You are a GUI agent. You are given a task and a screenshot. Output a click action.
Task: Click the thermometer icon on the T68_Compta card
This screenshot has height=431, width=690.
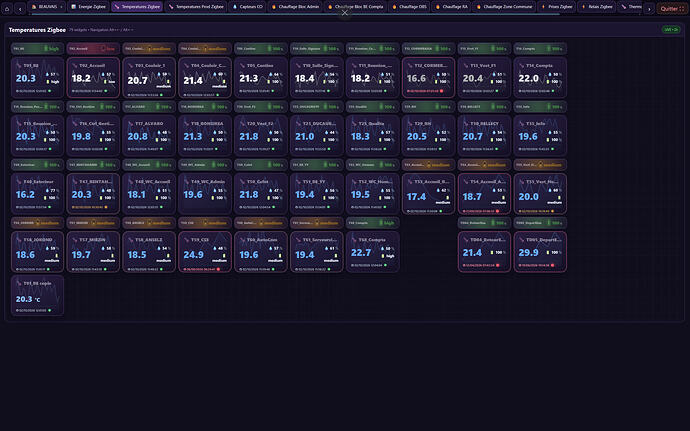coord(354,240)
